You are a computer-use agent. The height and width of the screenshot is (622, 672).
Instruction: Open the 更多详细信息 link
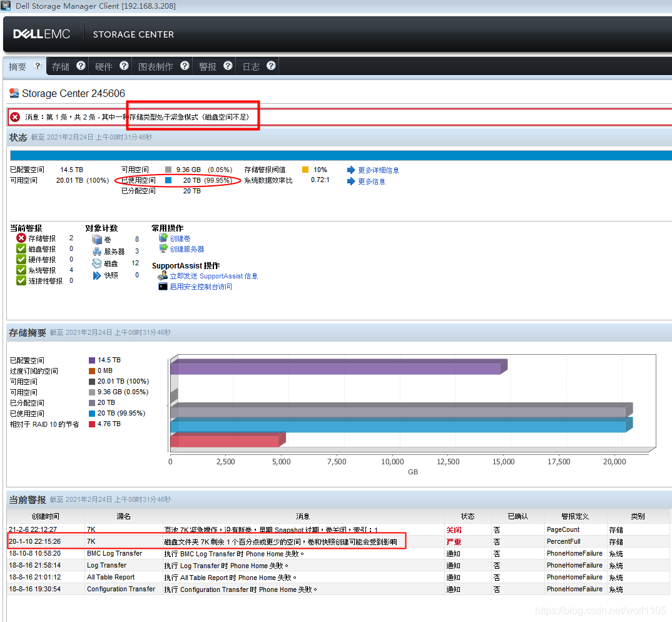[x=379, y=170]
